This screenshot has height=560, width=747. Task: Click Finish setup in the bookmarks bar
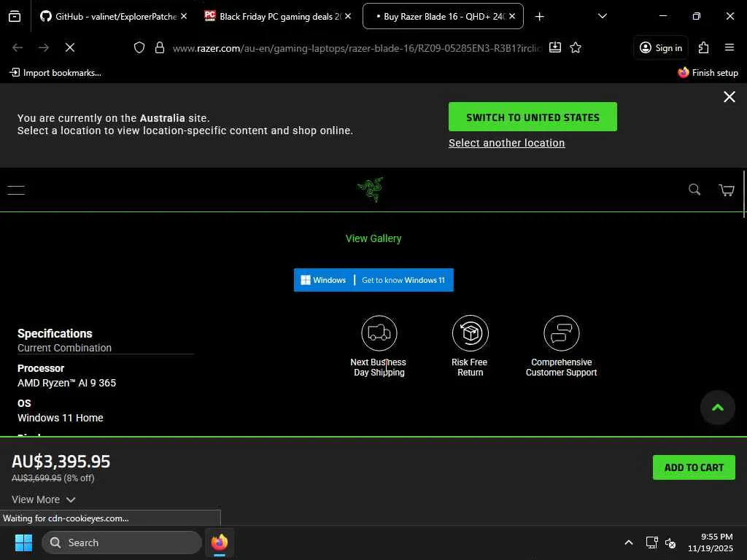coord(708,73)
